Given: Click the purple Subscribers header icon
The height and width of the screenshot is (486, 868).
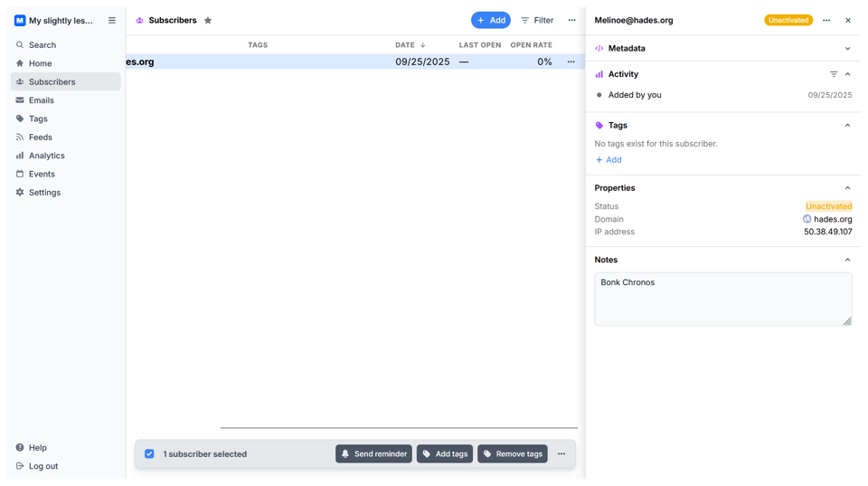Looking at the screenshot, I should [139, 21].
